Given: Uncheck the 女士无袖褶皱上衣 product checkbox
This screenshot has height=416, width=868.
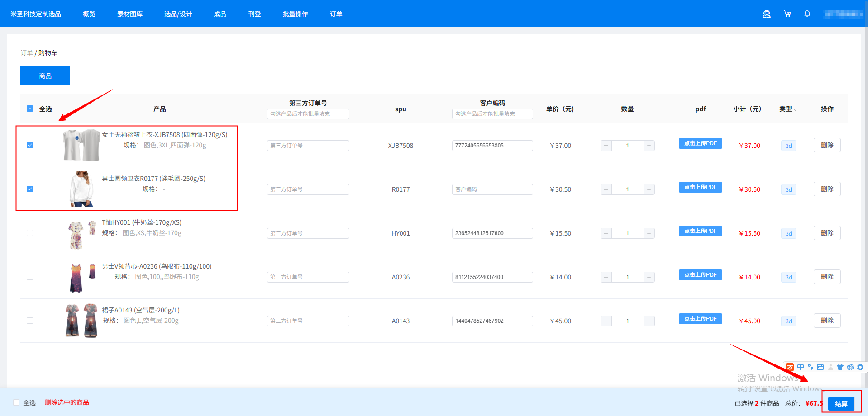Looking at the screenshot, I should (x=30, y=145).
